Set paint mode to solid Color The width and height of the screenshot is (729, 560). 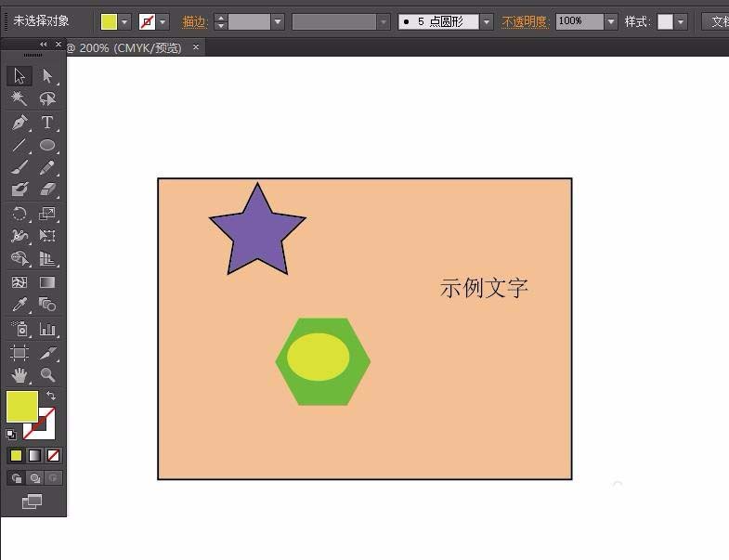tap(16, 456)
